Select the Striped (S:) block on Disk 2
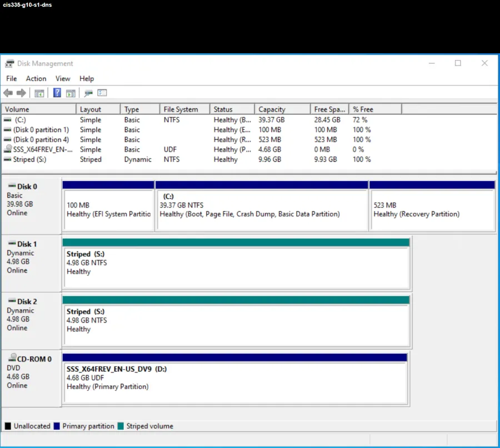The image size is (500, 448). [236, 321]
